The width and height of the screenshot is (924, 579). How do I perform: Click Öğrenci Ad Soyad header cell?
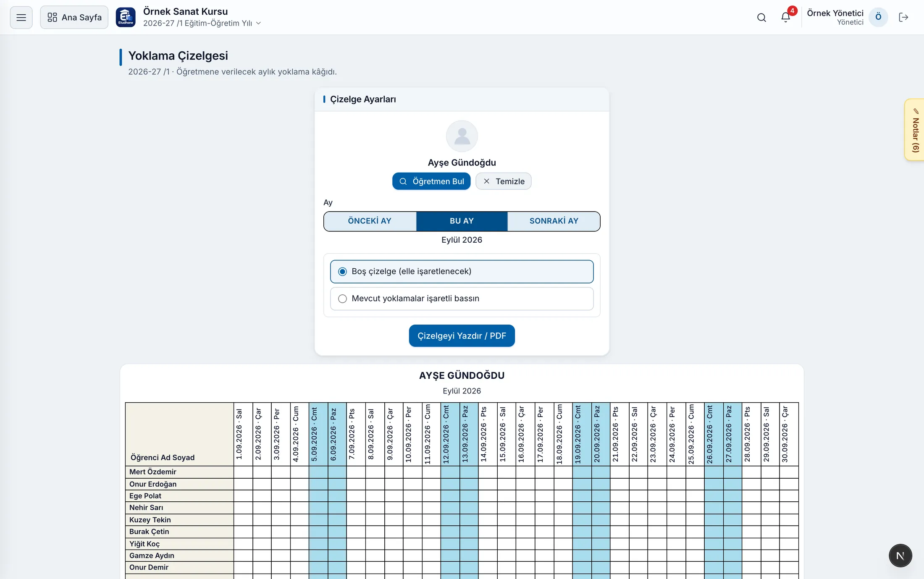pyautogui.click(x=179, y=434)
